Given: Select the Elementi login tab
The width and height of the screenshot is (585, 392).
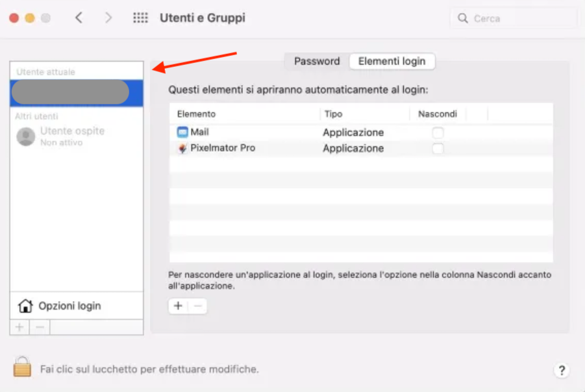Looking at the screenshot, I should coord(392,61).
